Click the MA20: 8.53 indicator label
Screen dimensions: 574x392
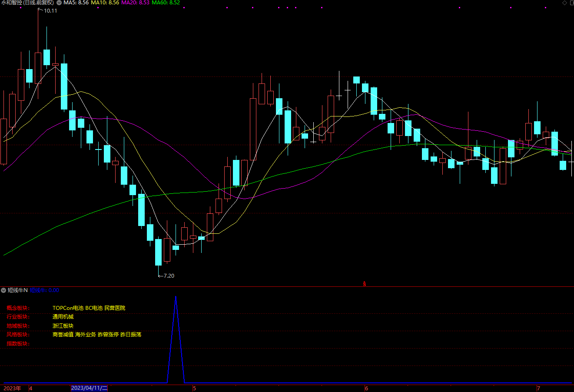(x=135, y=3)
